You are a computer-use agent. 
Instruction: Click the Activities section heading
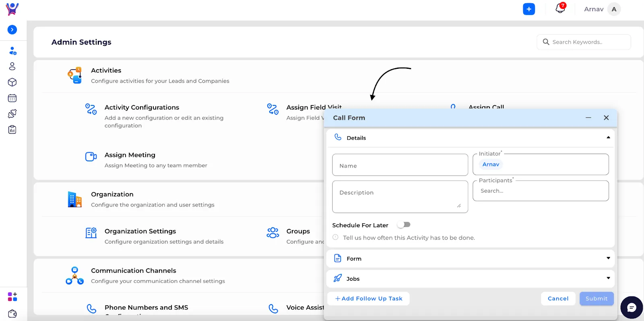(106, 70)
